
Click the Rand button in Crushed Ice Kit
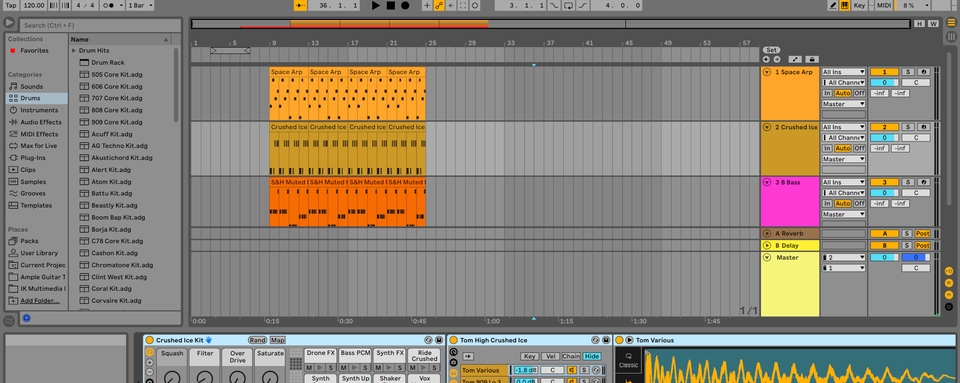[257, 340]
